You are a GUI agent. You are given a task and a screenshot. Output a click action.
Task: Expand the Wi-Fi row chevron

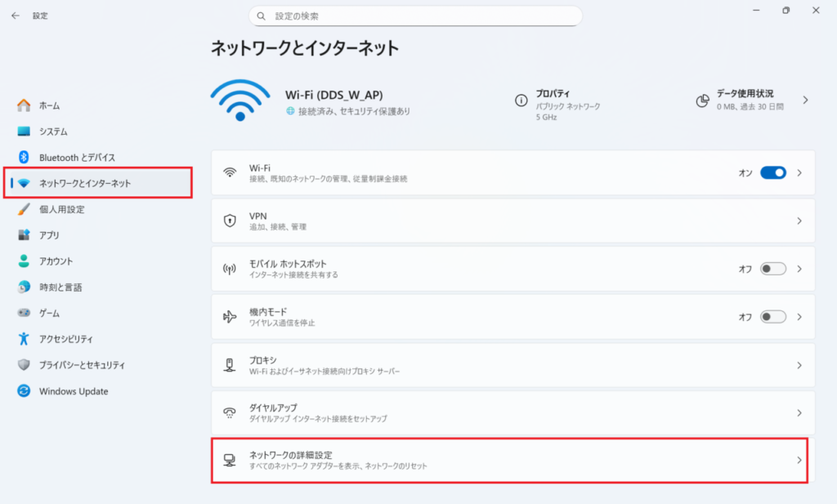[799, 172]
